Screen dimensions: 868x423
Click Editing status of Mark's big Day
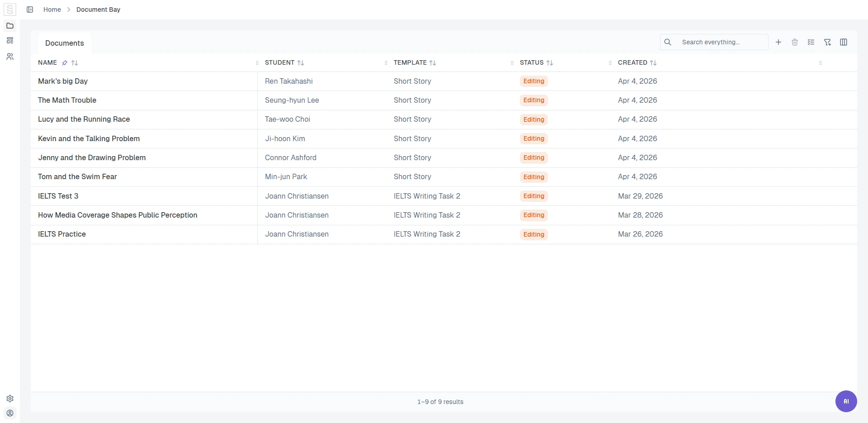534,81
